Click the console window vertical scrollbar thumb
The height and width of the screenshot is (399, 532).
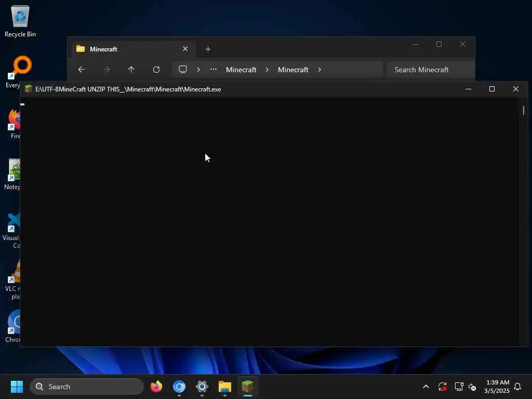coord(524,110)
